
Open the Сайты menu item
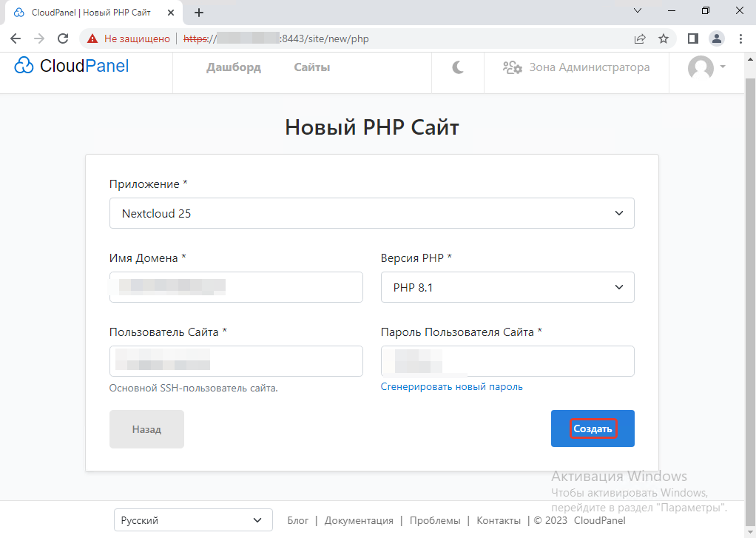[x=311, y=67]
